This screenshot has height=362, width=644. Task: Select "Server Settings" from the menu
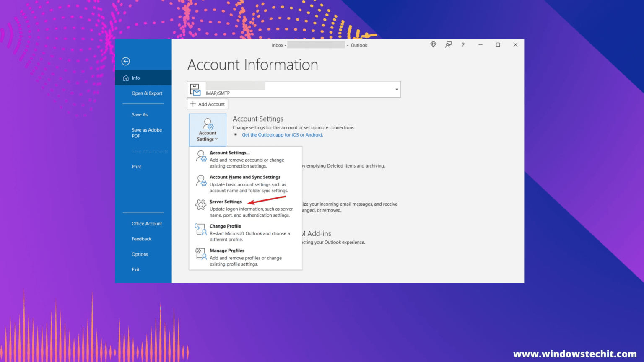pos(226,202)
